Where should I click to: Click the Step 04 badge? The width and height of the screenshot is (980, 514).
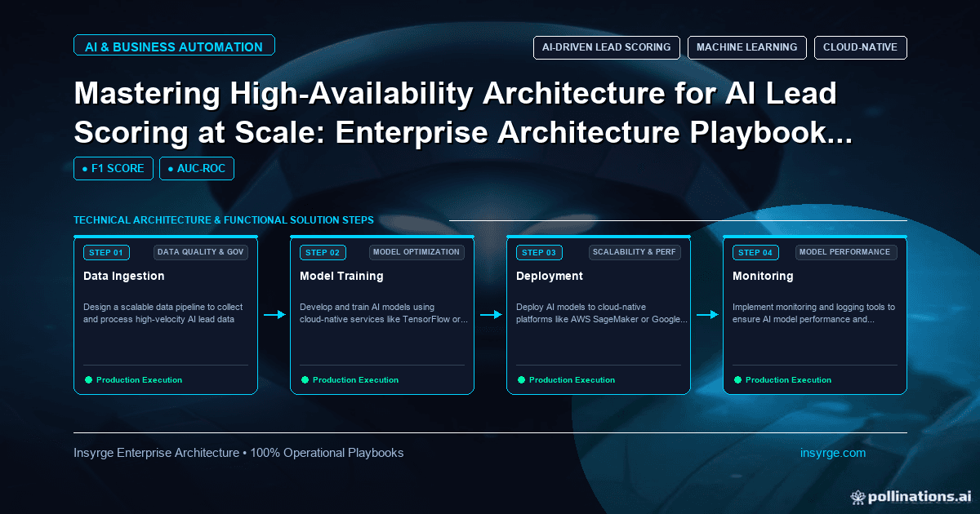coord(756,253)
